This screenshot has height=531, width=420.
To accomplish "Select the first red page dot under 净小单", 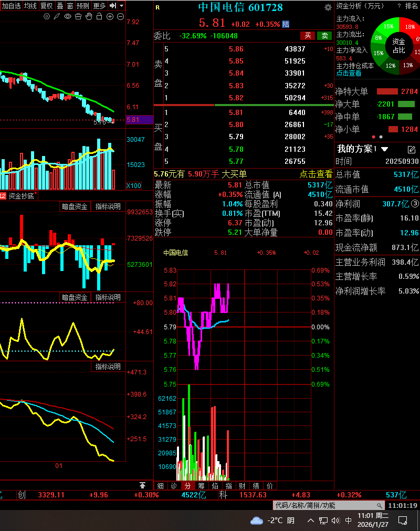I will pos(373,137).
